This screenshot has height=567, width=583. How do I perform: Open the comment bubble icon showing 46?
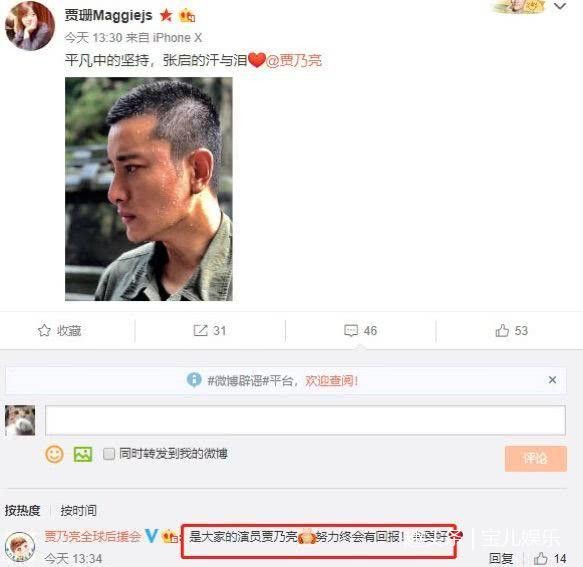(351, 330)
